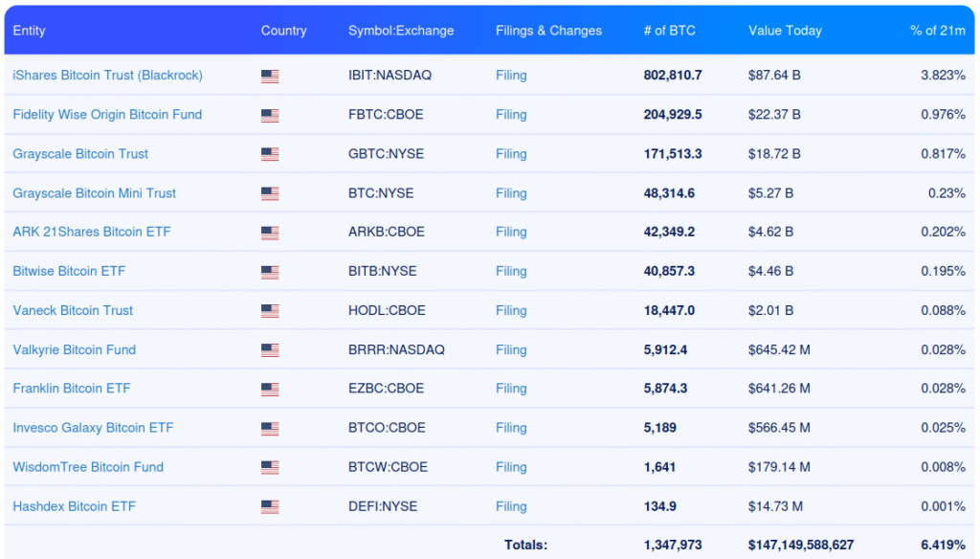Sort by the # of BTC column header

[669, 31]
